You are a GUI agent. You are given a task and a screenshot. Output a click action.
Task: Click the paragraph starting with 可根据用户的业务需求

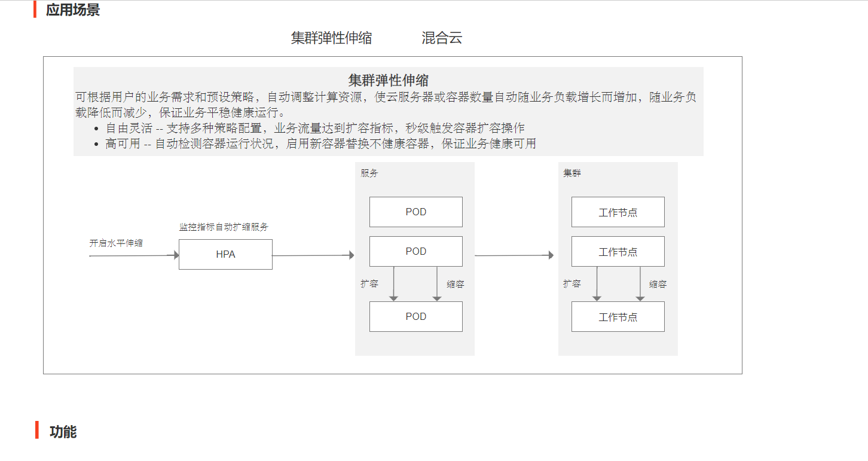pos(386,105)
